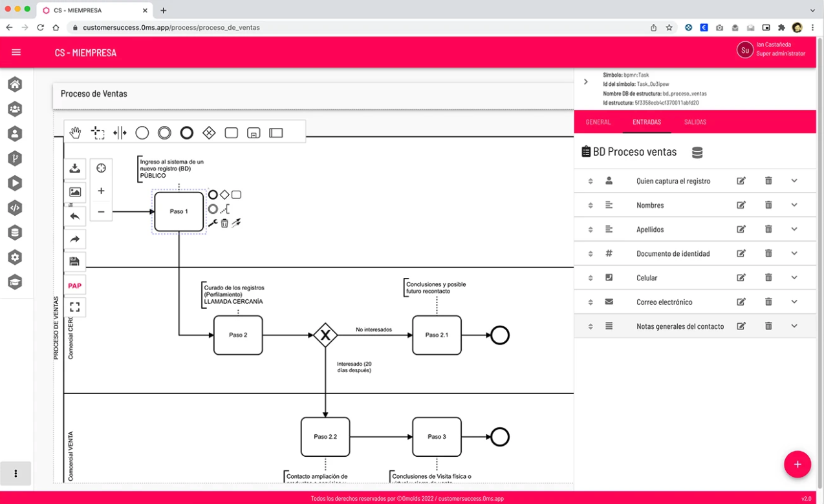This screenshot has height=504, width=824.
Task: Delete the Nombres field
Action: pos(768,205)
